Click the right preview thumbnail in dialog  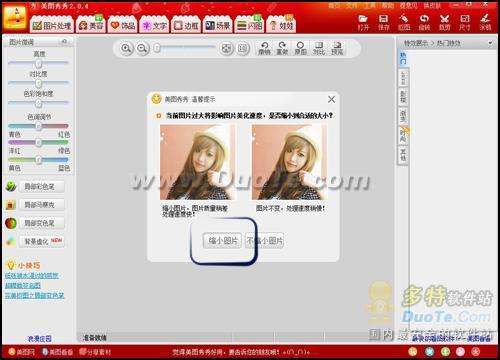click(x=290, y=162)
